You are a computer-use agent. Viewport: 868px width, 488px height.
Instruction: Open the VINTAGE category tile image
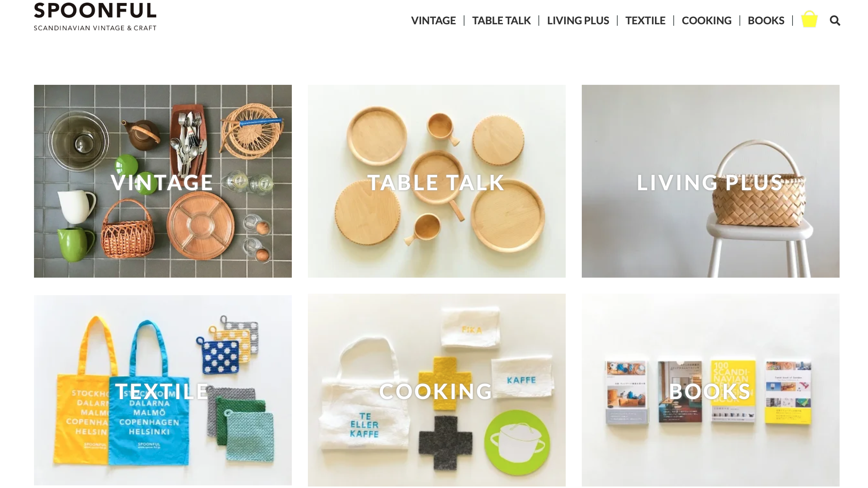[163, 181]
